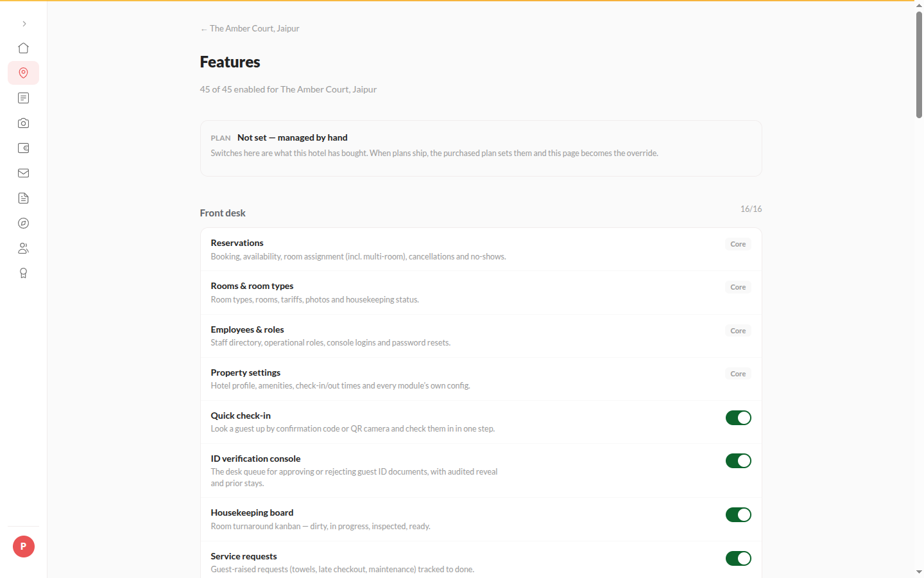The width and height of the screenshot is (924, 578).
Task: Click the "Employees & roles" title
Action: (247, 329)
